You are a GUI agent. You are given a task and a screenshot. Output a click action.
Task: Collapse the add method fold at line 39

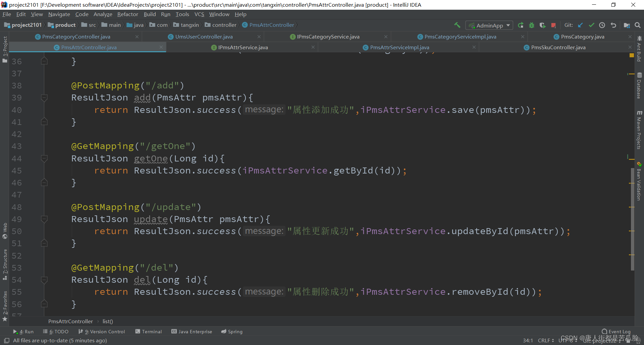click(x=44, y=97)
